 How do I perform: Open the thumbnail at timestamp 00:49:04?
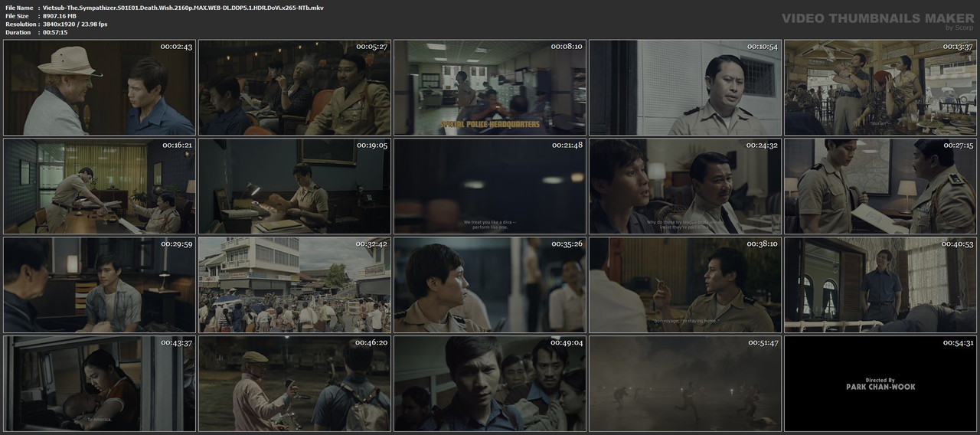(490, 384)
